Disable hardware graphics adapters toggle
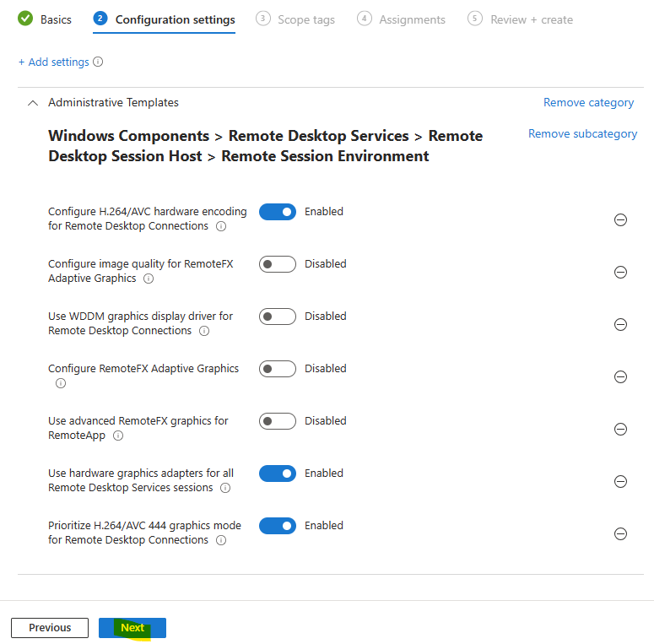Screen dimensions: 654x644 tap(278, 474)
